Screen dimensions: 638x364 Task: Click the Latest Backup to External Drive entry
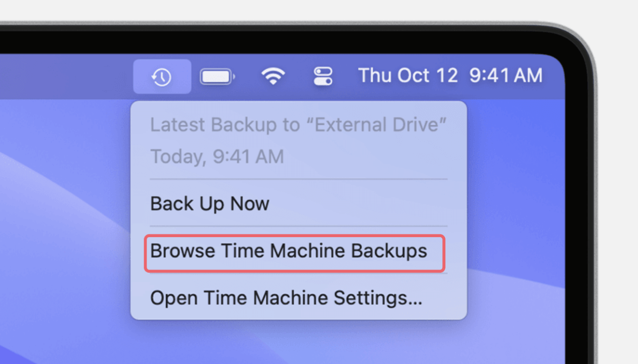click(298, 124)
